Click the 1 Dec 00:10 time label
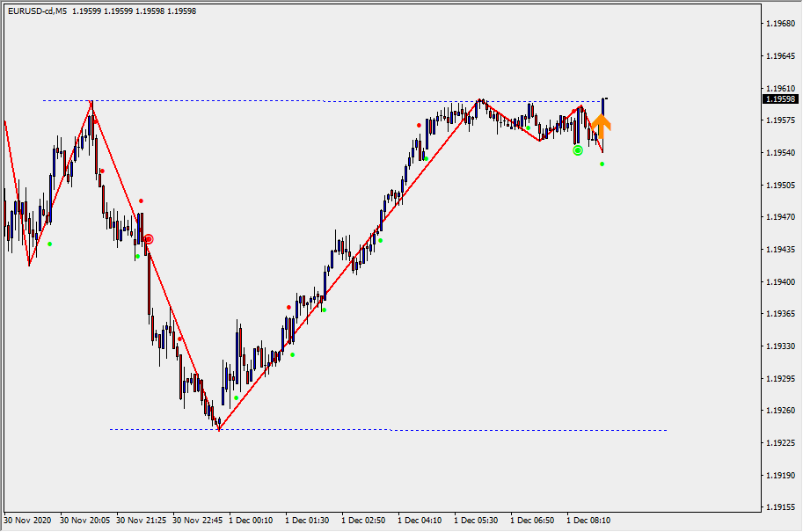 click(251, 520)
